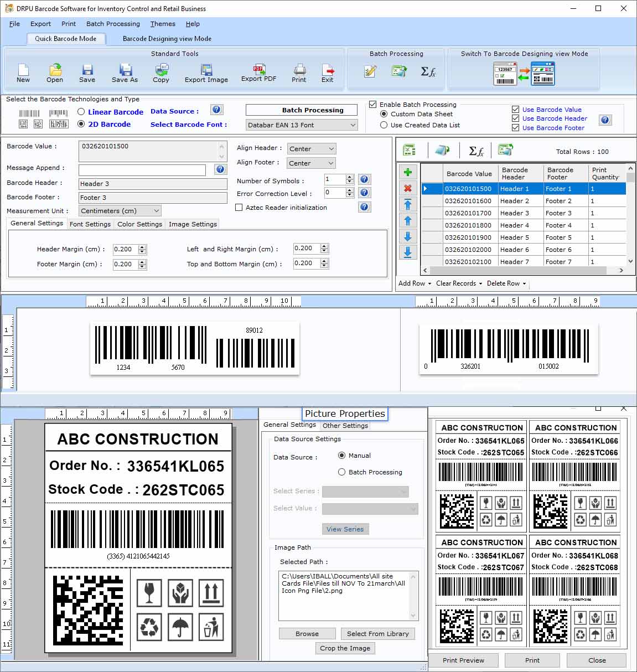The image size is (637, 672).
Task: Uncheck the Use Barcode Header checkbox
Action: pos(515,118)
